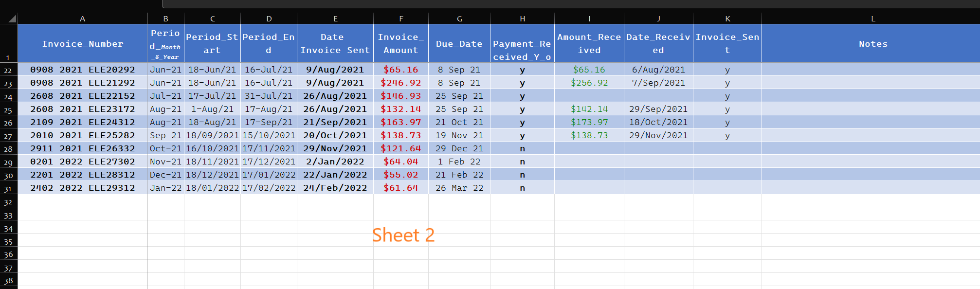Click the $55.02 invoice amount cell
This screenshot has height=289, width=980.
(401, 175)
